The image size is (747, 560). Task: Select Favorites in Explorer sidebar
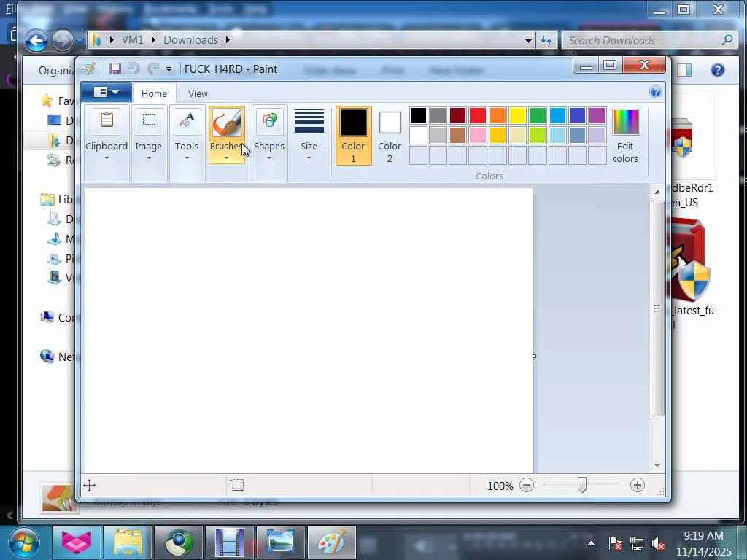(x=58, y=101)
